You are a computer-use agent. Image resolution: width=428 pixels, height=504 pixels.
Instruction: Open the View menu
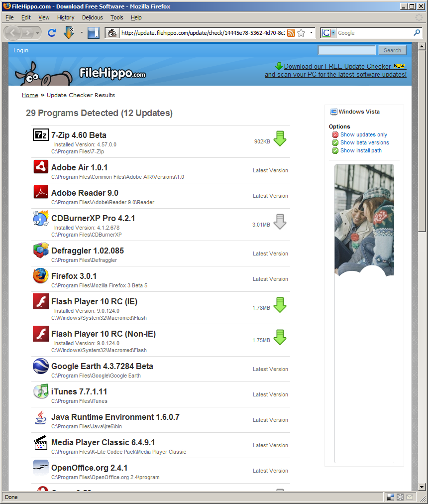pos(44,17)
